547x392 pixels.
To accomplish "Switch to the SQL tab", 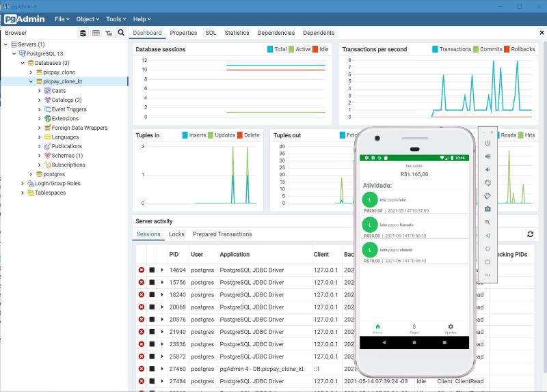I will (211, 33).
